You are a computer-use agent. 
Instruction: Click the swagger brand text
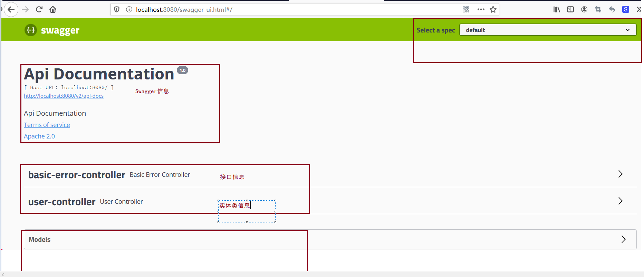pos(60,30)
